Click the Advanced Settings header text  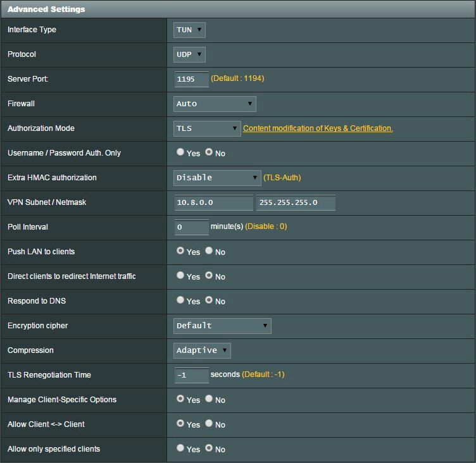click(x=46, y=9)
